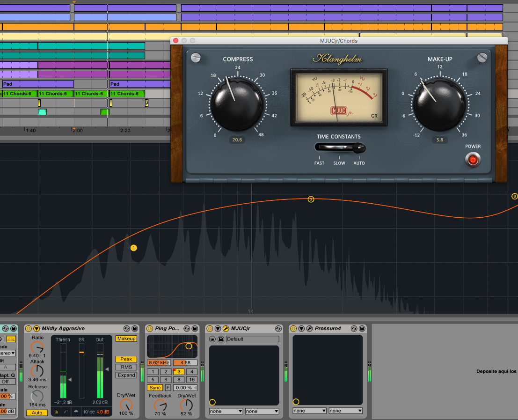Open second 'none' dropdown under MJUCjr XY pad
Image resolution: width=518 pixels, height=420 pixels.
[x=262, y=411]
